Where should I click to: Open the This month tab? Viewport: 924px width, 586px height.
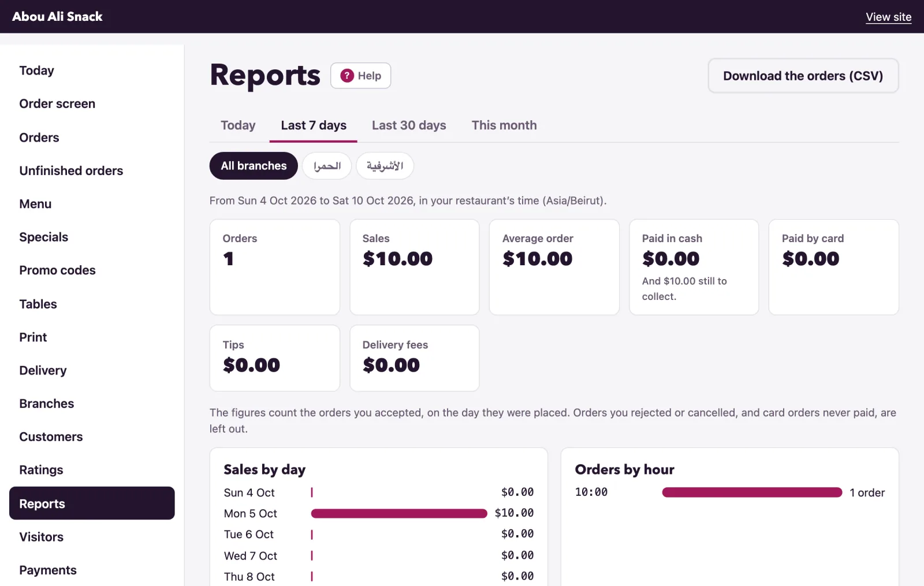tap(504, 125)
